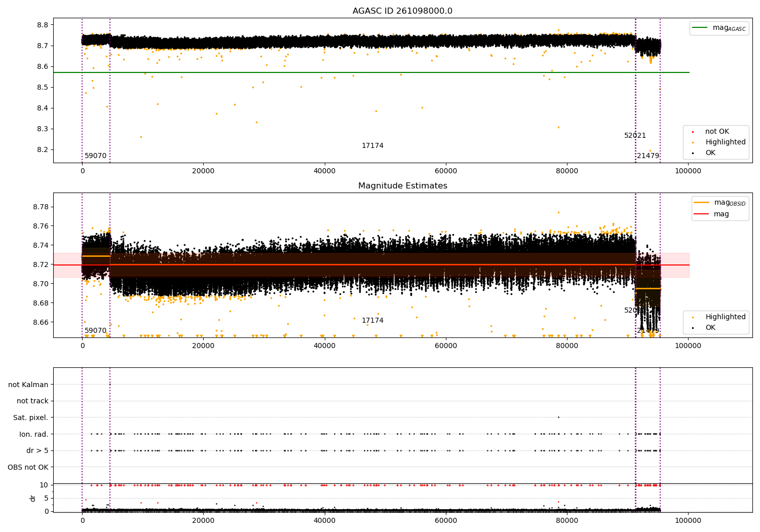Click obsid label 17174 in middle plot
Screen dimensions: 760x532
[372, 321]
